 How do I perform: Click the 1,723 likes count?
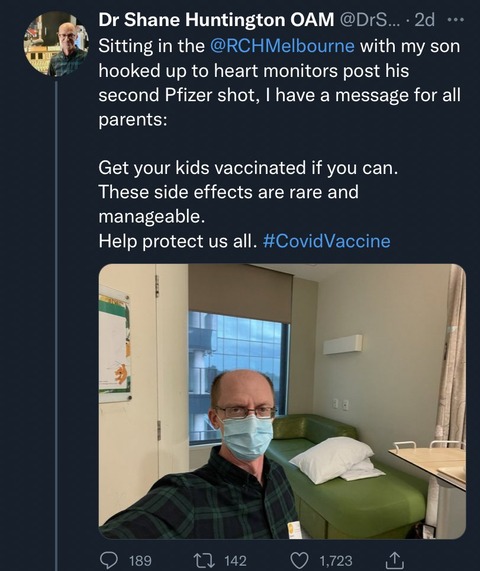[336, 560]
